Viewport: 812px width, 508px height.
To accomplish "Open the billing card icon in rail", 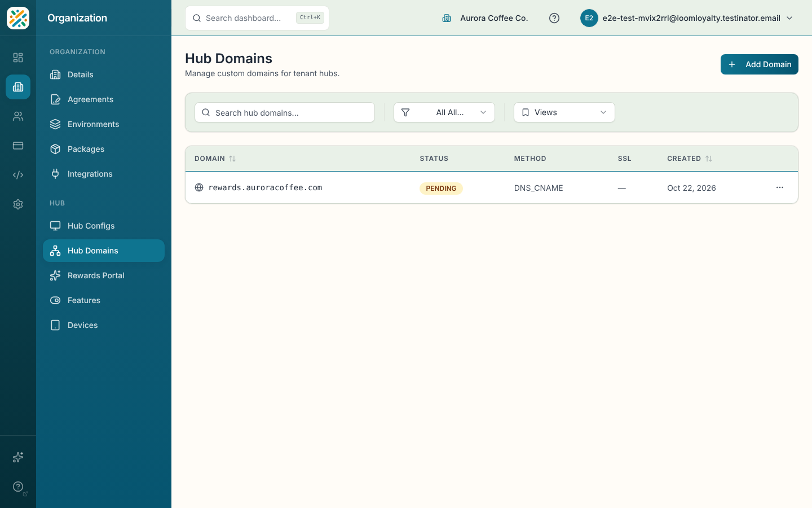I will click(18, 146).
